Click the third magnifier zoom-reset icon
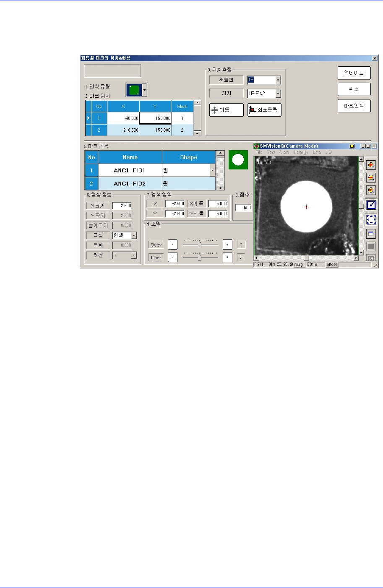 [371, 190]
